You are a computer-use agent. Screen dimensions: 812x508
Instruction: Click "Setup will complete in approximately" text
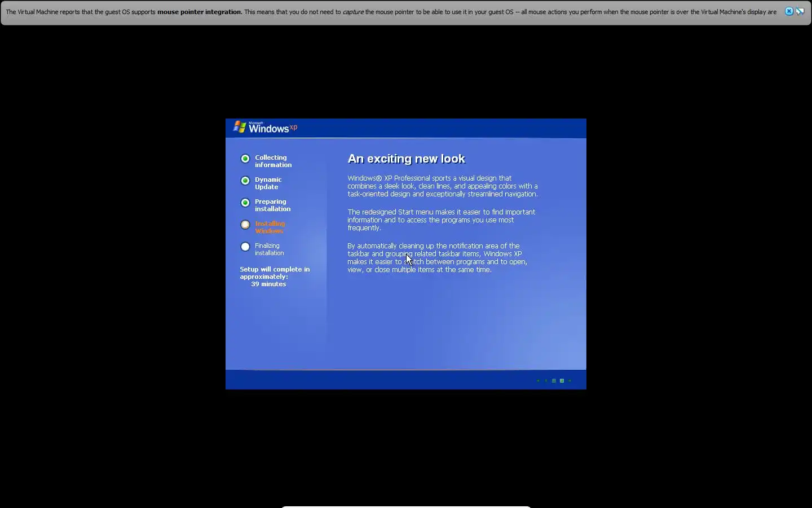(x=275, y=273)
